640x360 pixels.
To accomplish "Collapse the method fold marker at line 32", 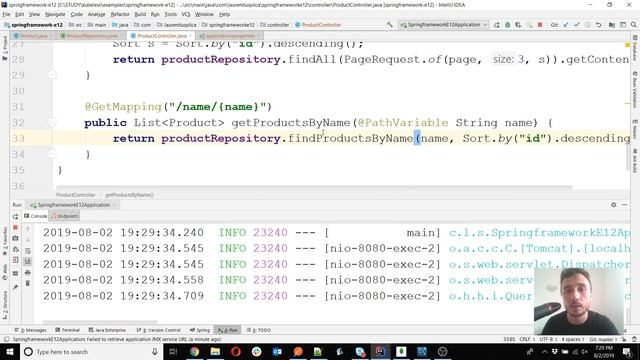I will pos(52,122).
